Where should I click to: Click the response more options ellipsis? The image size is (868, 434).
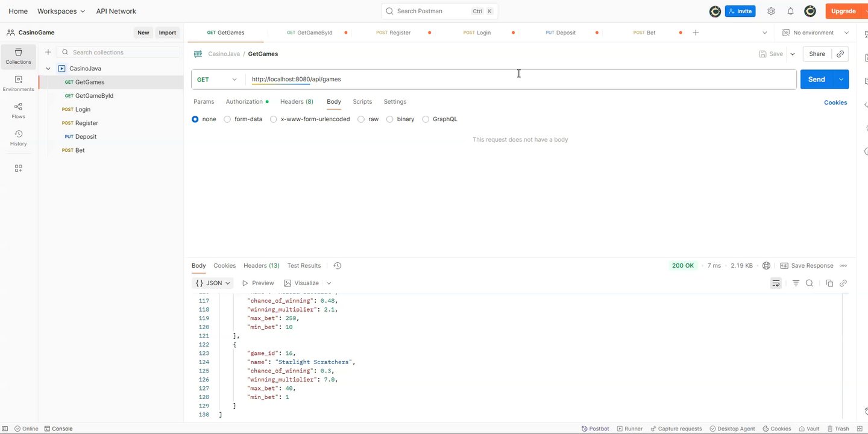point(843,266)
